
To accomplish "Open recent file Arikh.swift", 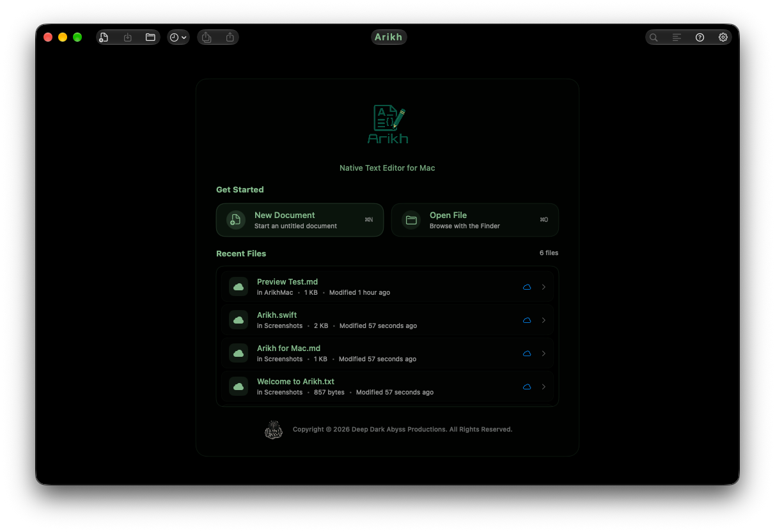I will (x=388, y=320).
